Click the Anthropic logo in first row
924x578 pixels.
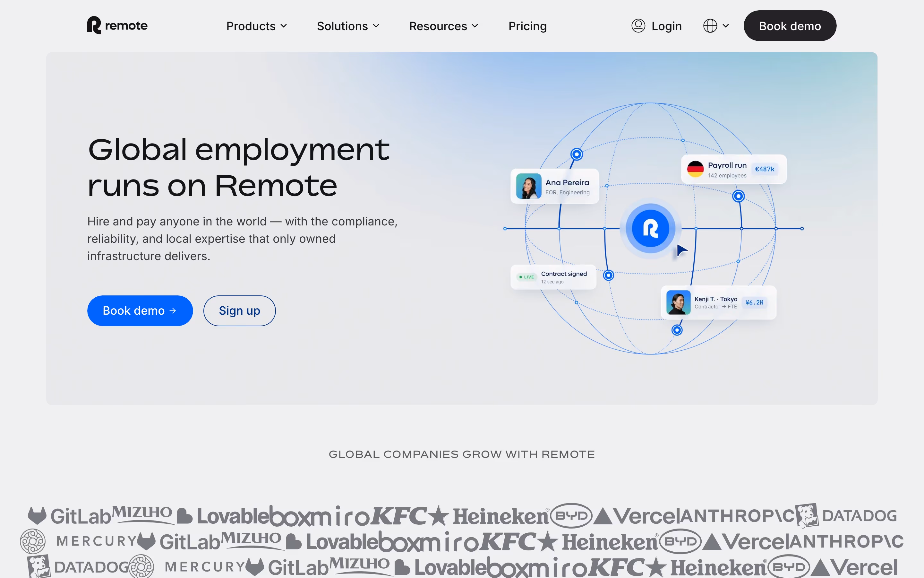(x=738, y=516)
